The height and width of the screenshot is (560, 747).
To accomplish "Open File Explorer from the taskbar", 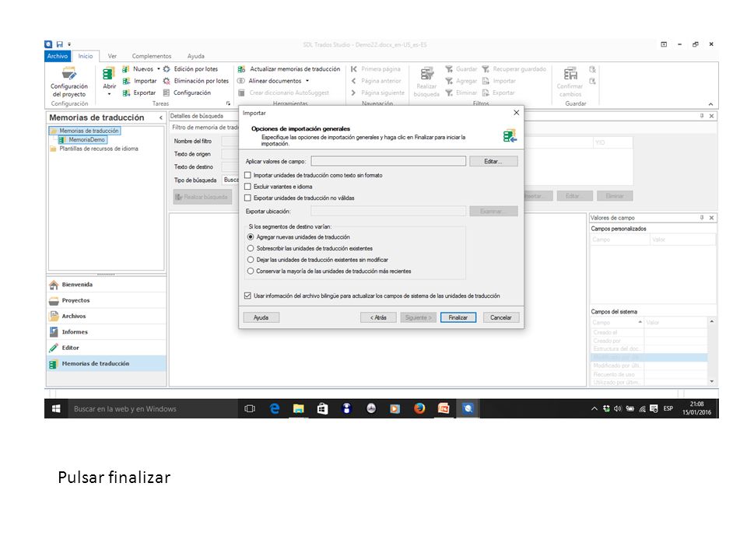I will [299, 408].
